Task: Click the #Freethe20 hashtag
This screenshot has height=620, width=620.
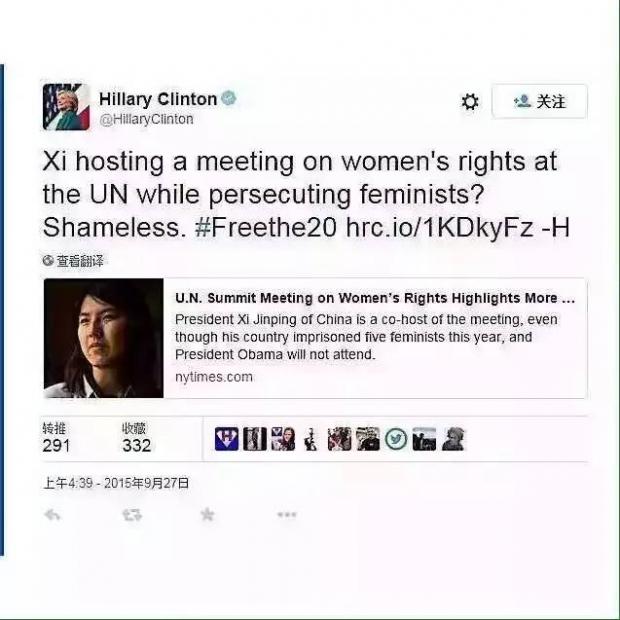Action: tap(266, 228)
